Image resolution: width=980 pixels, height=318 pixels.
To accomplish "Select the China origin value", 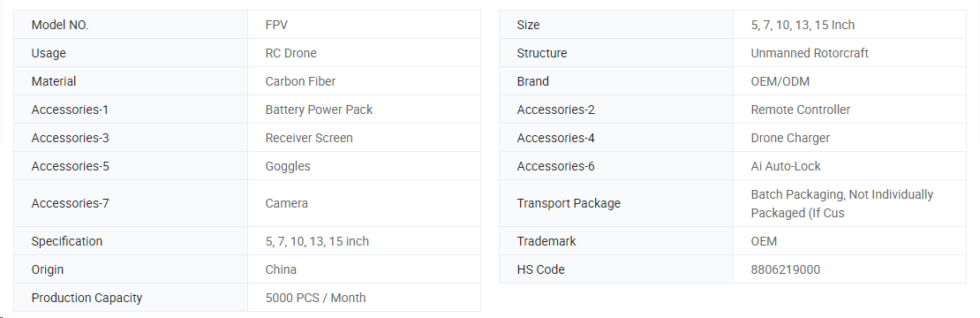I will point(281,269).
